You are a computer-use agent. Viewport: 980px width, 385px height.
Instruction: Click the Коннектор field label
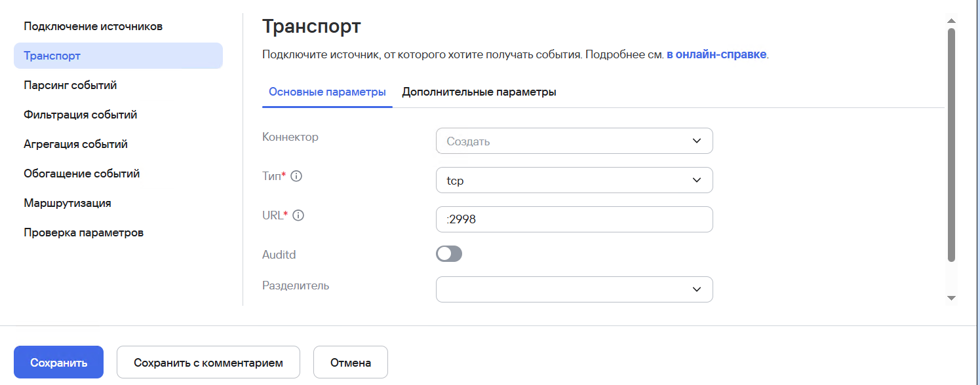[x=290, y=137]
